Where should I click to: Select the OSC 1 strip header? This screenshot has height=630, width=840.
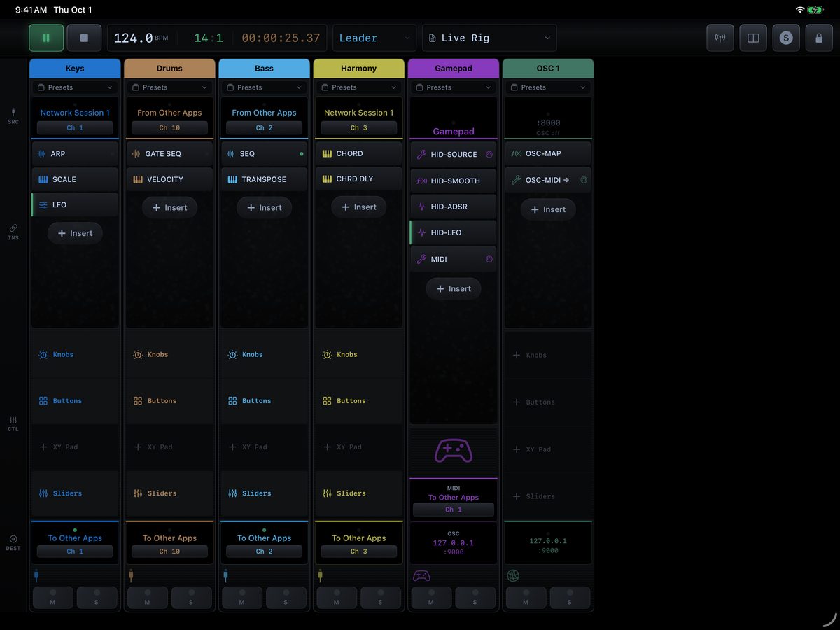point(548,69)
